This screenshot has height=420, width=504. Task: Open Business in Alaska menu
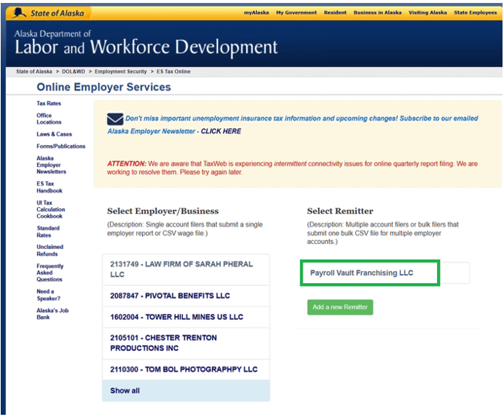point(378,13)
